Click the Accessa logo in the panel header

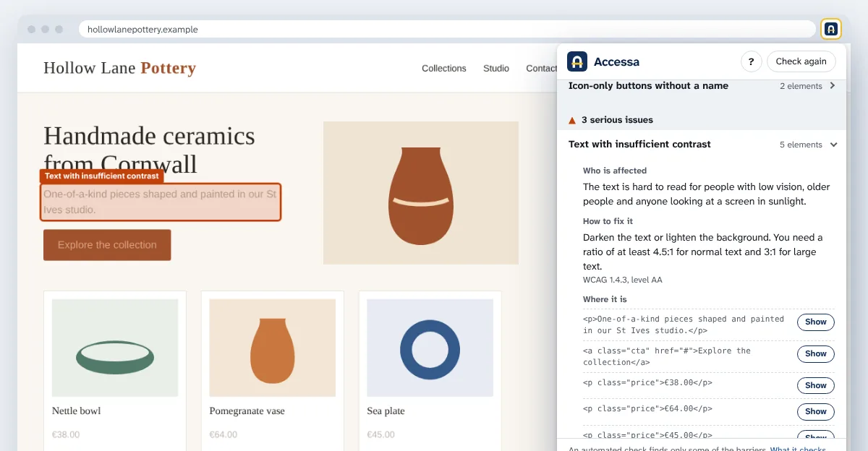(x=577, y=61)
